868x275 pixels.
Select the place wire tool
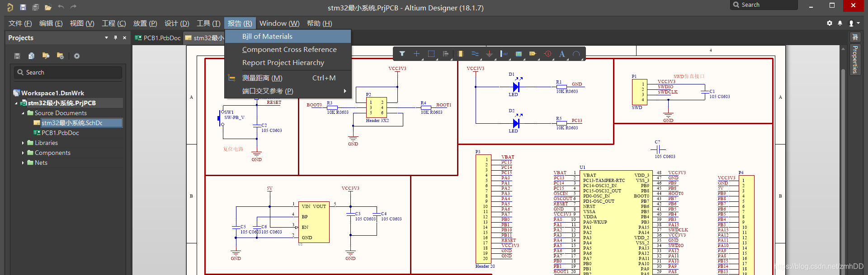click(x=475, y=54)
